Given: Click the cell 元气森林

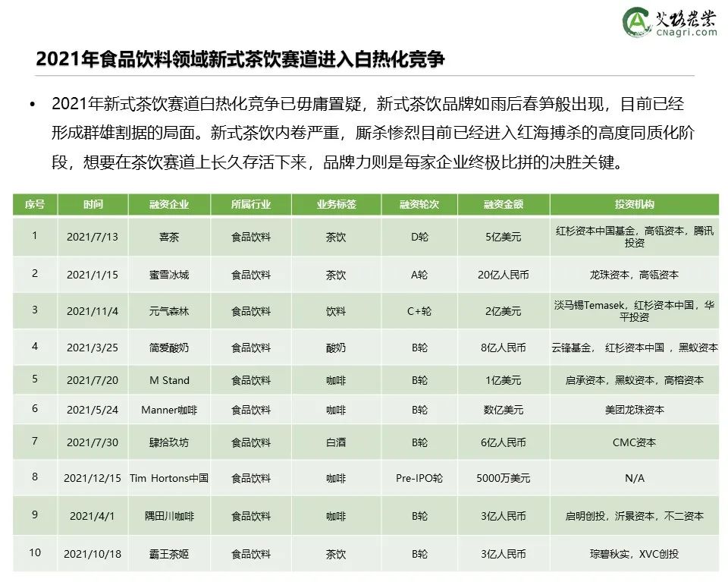Looking at the screenshot, I should [169, 311].
